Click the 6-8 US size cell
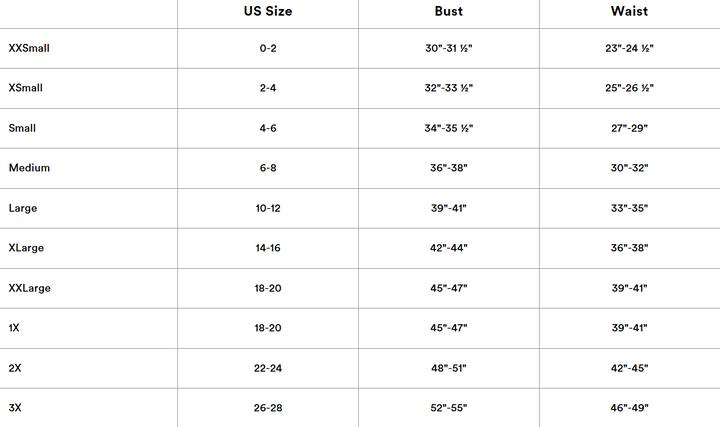Screen dimensions: 720x427 pos(267,168)
